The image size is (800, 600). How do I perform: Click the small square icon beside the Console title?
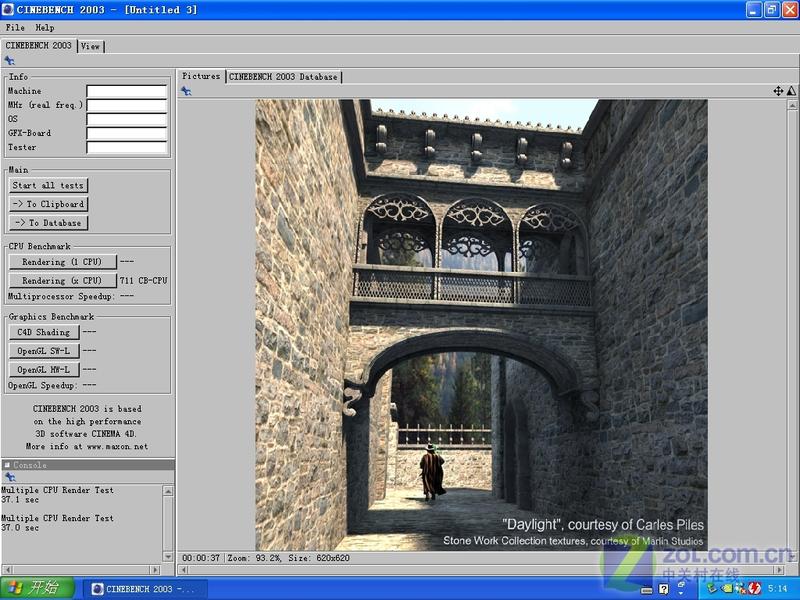(x=7, y=465)
